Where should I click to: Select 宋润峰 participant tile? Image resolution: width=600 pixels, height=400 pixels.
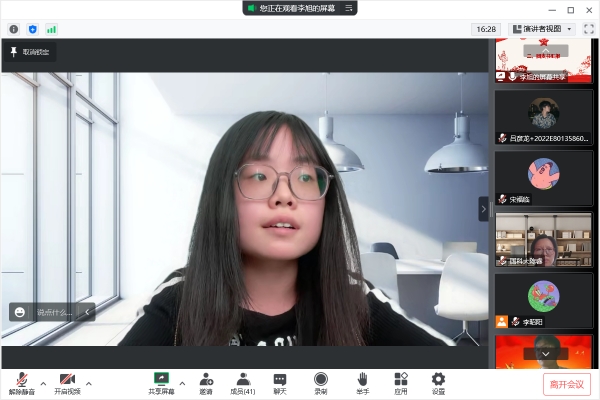(543, 178)
